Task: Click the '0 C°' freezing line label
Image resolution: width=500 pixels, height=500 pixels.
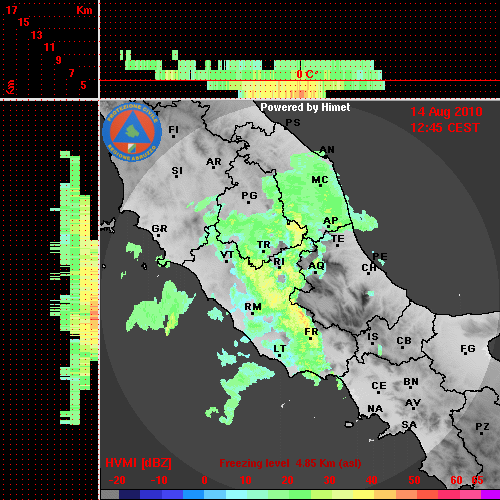Action: click(x=307, y=74)
